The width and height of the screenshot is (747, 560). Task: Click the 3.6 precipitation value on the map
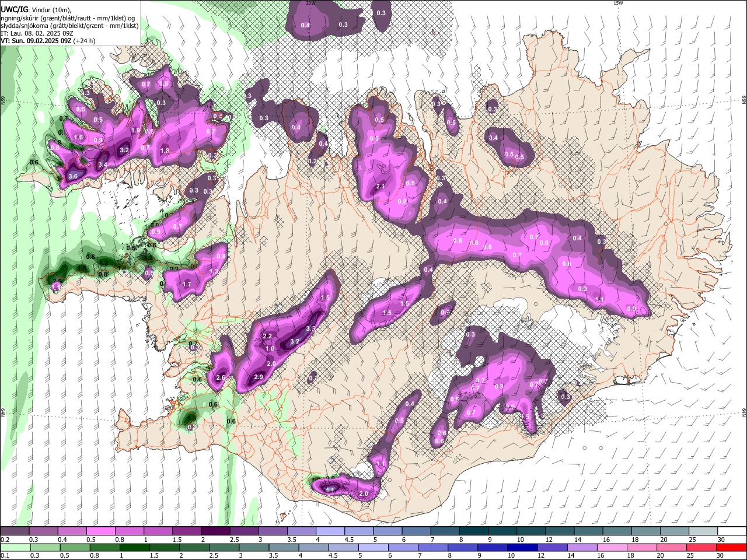pyautogui.click(x=73, y=176)
